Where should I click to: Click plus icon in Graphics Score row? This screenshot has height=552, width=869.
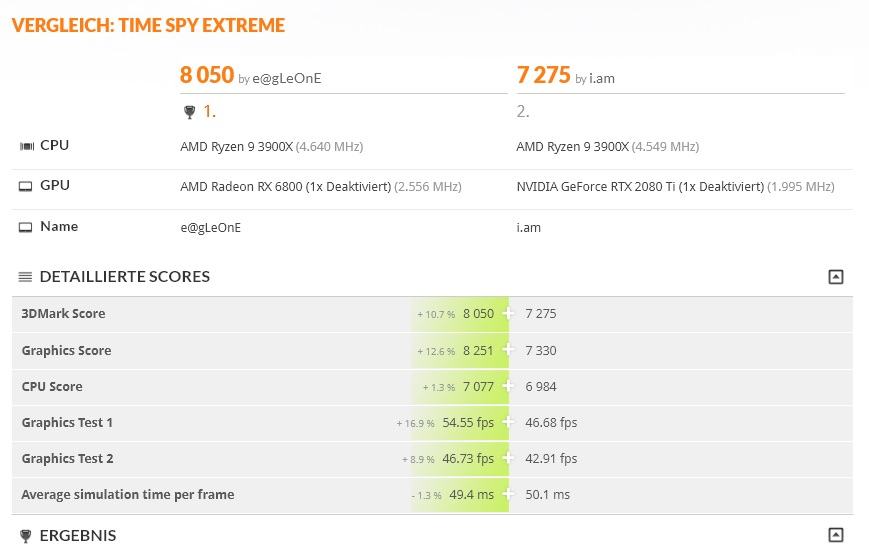click(508, 350)
